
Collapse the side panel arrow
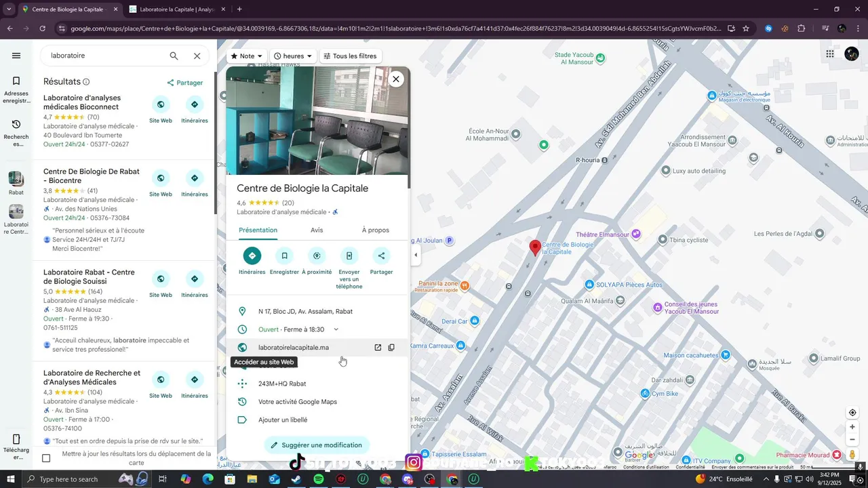click(416, 256)
